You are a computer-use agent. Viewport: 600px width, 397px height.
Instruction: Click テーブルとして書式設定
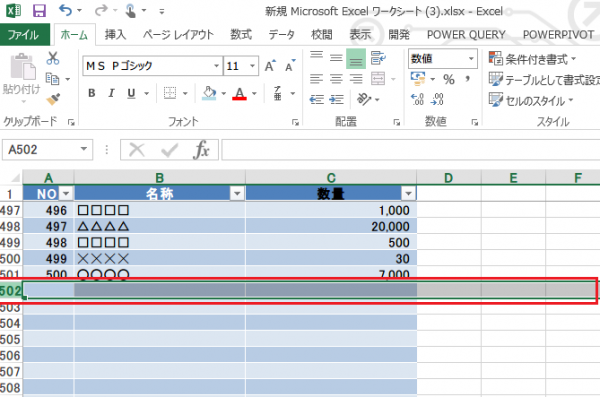[x=544, y=80]
